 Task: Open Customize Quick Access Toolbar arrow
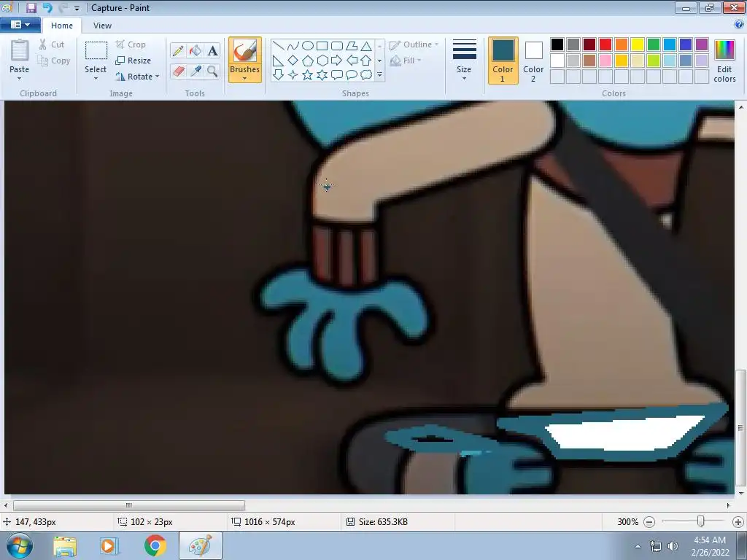coord(77,8)
